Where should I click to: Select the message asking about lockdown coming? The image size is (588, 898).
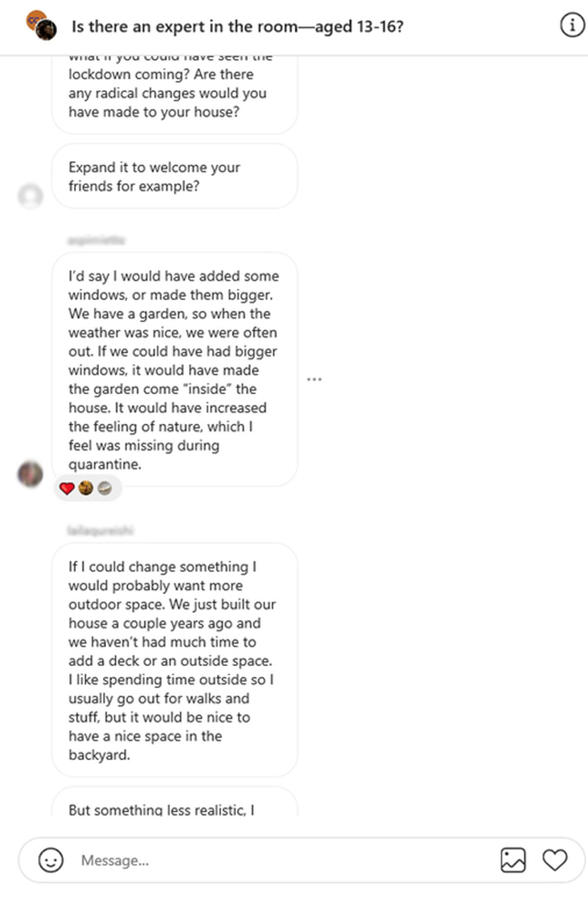click(x=174, y=93)
